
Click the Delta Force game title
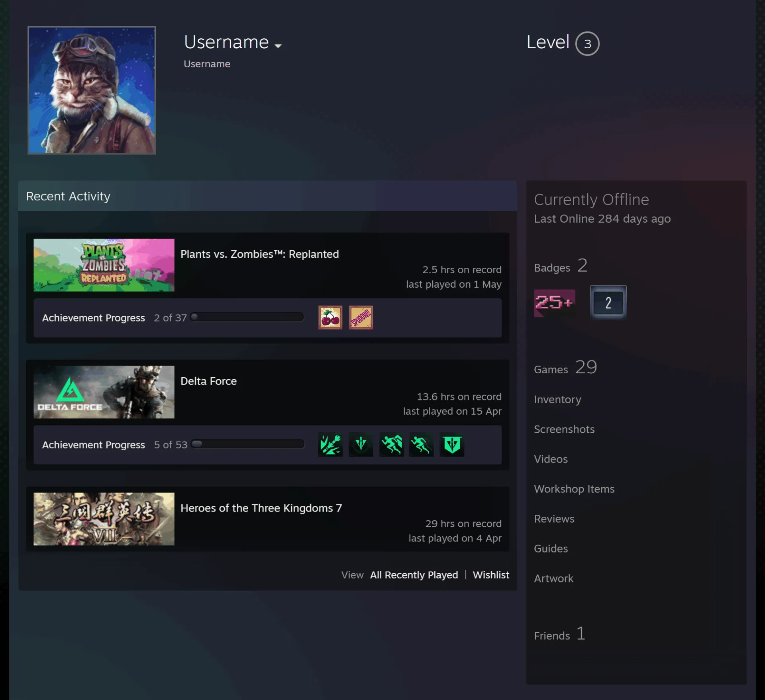click(209, 381)
